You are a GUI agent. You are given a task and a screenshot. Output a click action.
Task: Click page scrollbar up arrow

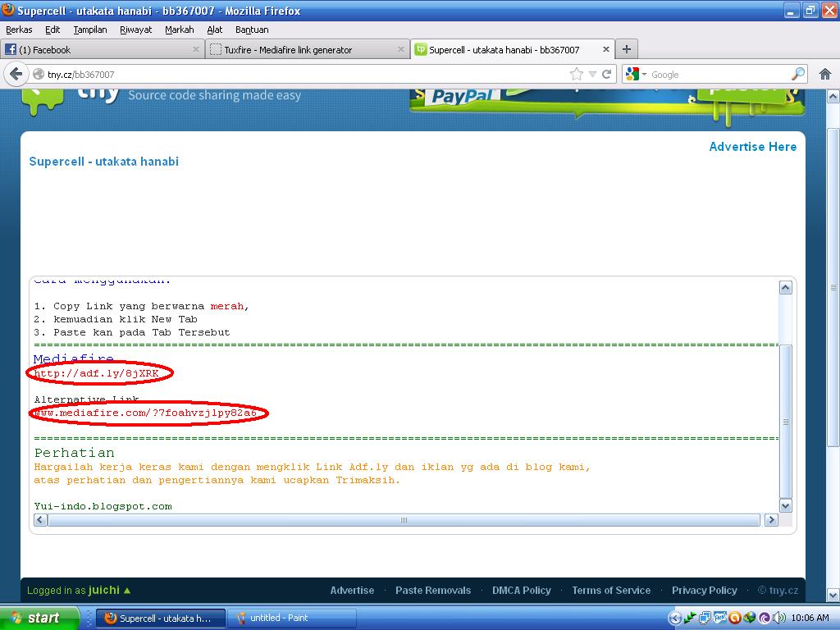[833, 97]
